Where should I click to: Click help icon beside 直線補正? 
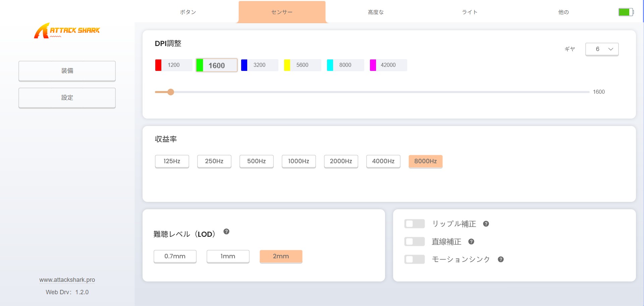click(x=471, y=242)
